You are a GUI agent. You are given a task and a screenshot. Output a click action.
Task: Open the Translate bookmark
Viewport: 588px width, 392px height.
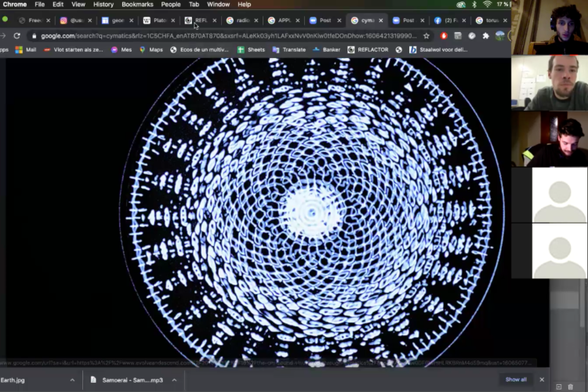(289, 49)
